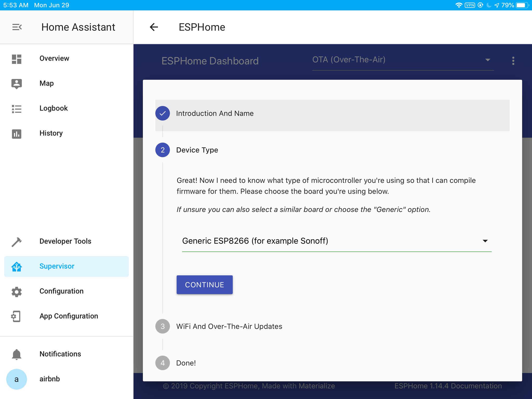Click the Device Type step header
This screenshot has height=399, width=532.
coord(197,150)
